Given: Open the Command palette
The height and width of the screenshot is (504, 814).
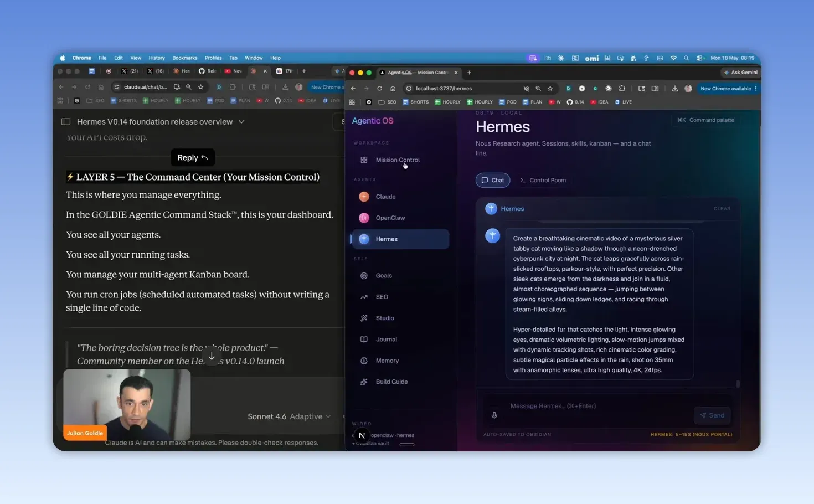Looking at the screenshot, I should [x=705, y=120].
